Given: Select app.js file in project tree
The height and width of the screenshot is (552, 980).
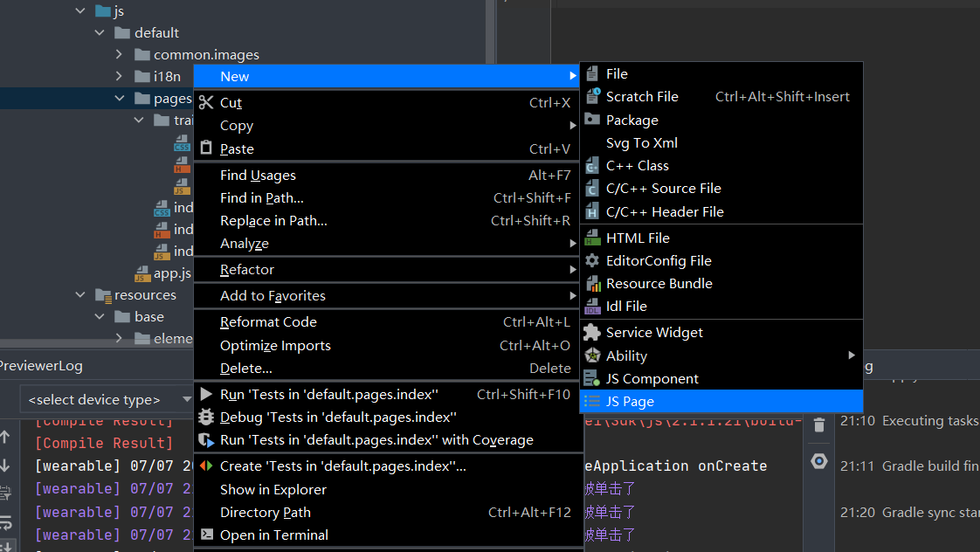Looking at the screenshot, I should point(171,273).
